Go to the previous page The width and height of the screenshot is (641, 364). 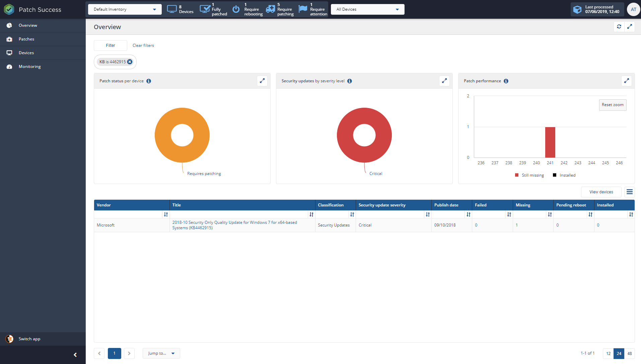click(99, 353)
